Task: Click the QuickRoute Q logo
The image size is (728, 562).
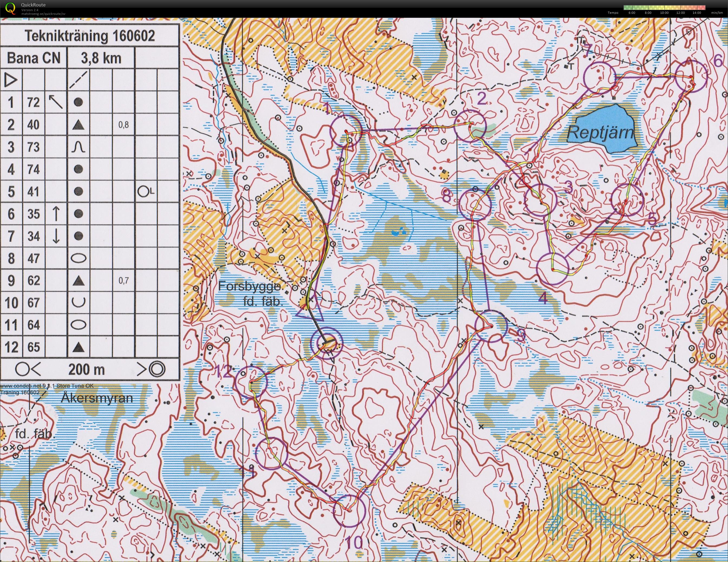Action: coord(10,8)
